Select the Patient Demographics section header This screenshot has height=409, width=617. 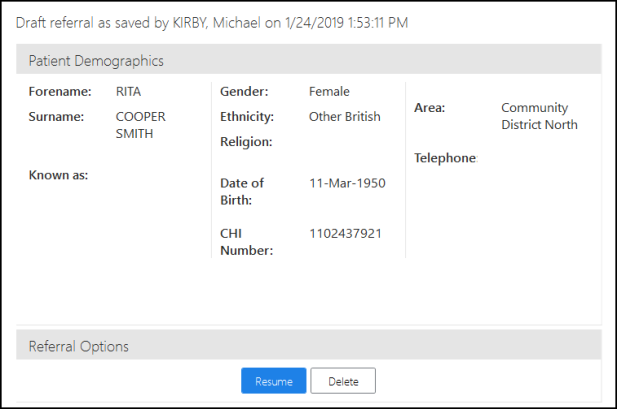(308, 59)
